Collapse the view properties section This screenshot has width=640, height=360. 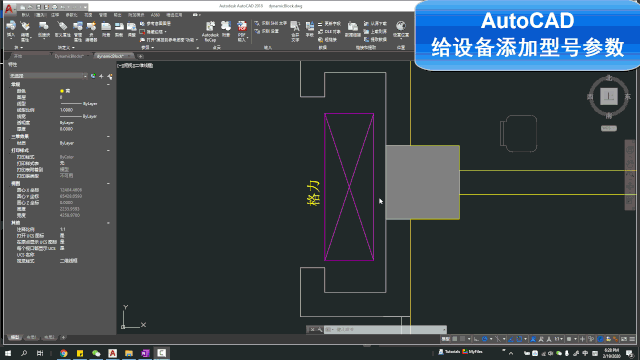pyautogui.click(x=109, y=184)
